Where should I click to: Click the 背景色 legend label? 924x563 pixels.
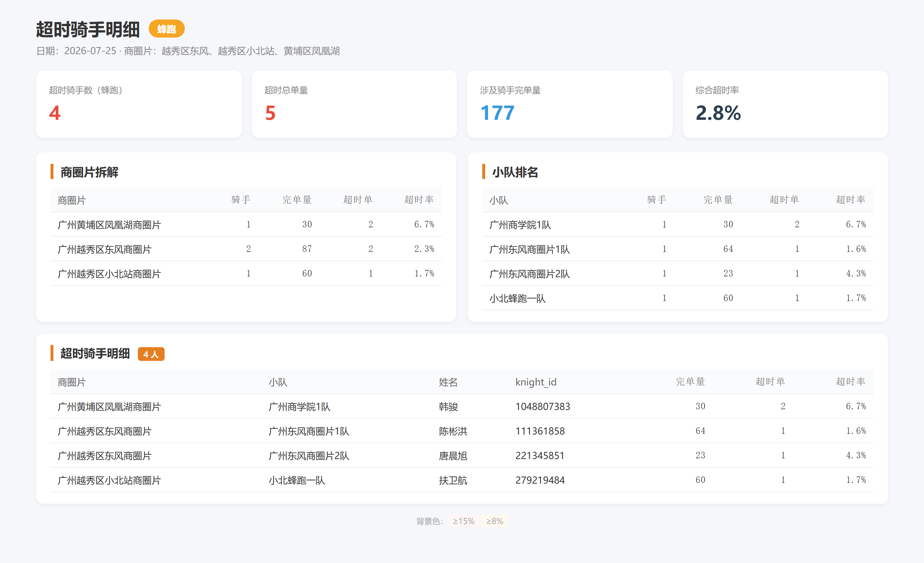point(430,521)
